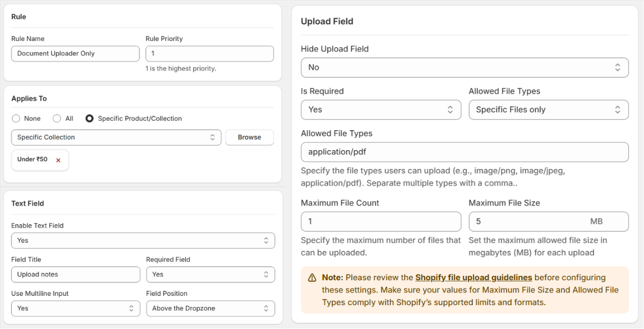Expand the Specific Files only dropdown
This screenshot has width=644, height=329.
click(x=548, y=110)
